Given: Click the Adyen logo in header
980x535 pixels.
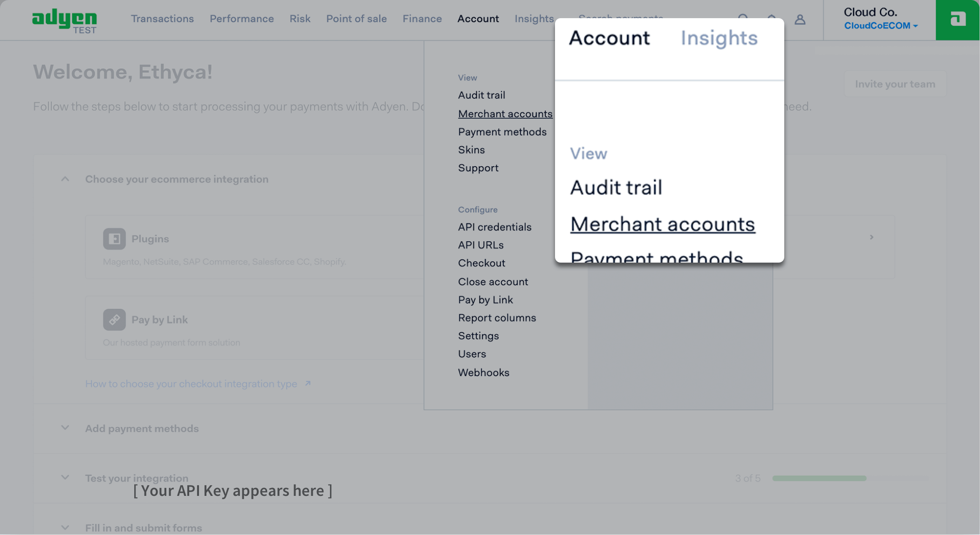Looking at the screenshot, I should [x=64, y=20].
